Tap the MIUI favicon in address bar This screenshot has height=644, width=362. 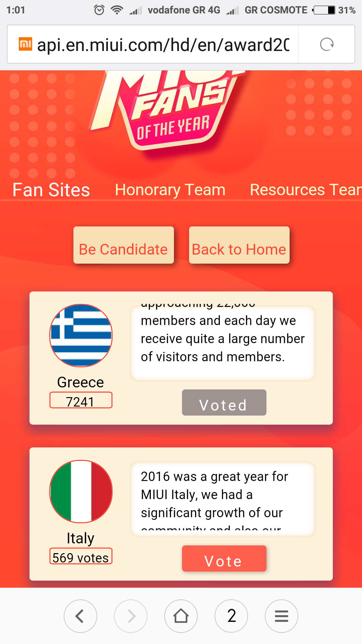[25, 44]
